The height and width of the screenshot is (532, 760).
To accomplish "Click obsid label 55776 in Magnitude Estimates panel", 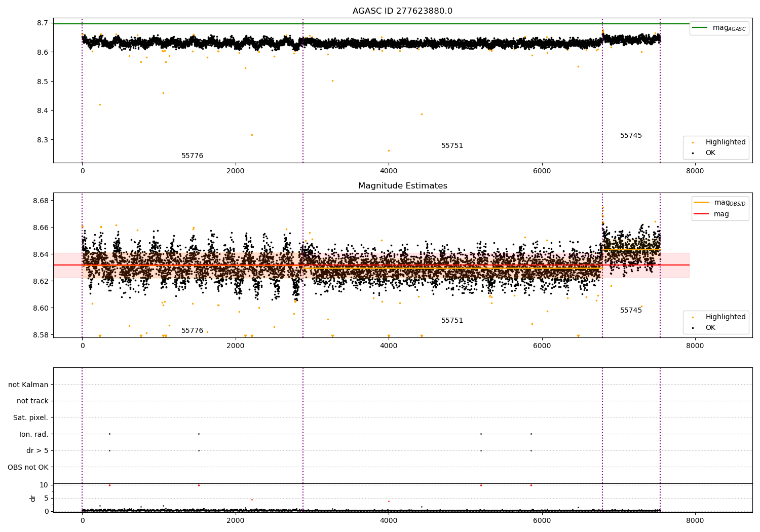I will (192, 331).
